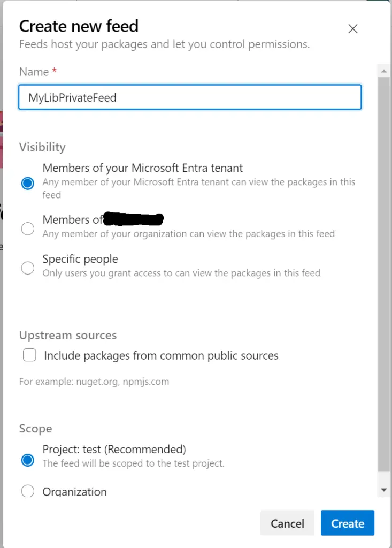This screenshot has width=392, height=548.
Task: Choose Organization scope radio button
Action: [x=28, y=491]
